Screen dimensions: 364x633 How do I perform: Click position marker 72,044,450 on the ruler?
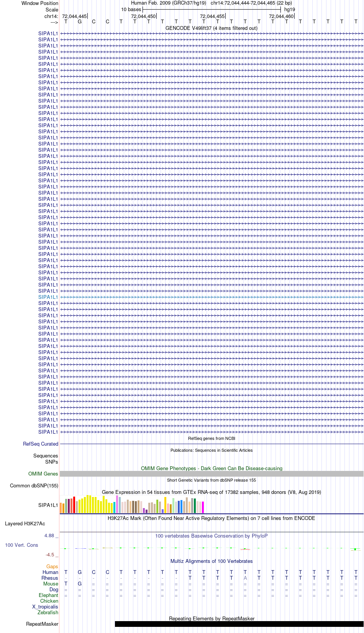143,16
